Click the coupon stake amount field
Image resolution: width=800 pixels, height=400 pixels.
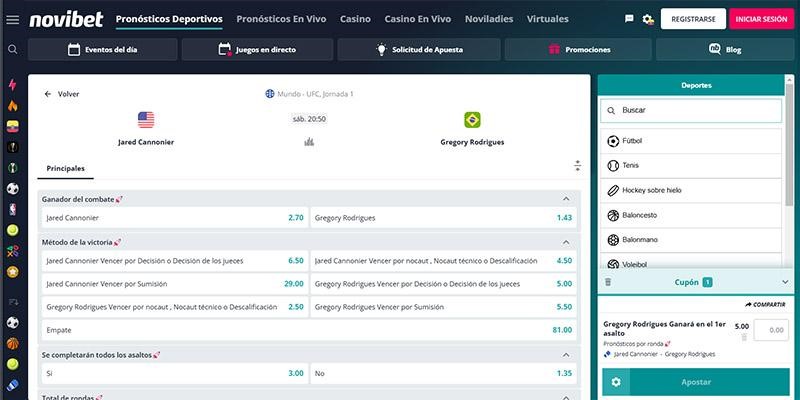pyautogui.click(x=771, y=330)
